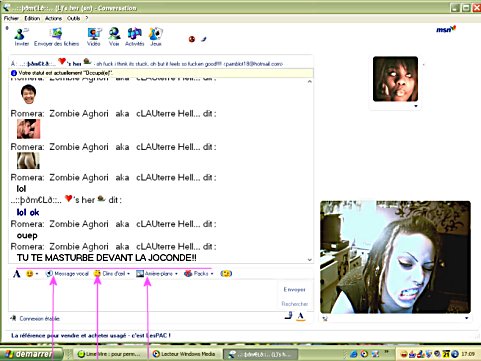The width and height of the screenshot is (481, 361).
Task: Click the contact's display picture thumbnail
Action: [395, 79]
